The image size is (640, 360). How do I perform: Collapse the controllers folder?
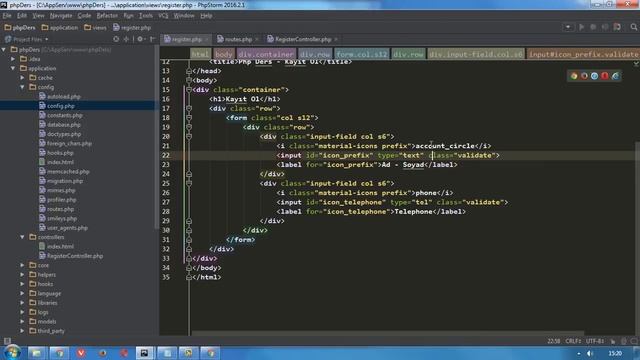22,237
